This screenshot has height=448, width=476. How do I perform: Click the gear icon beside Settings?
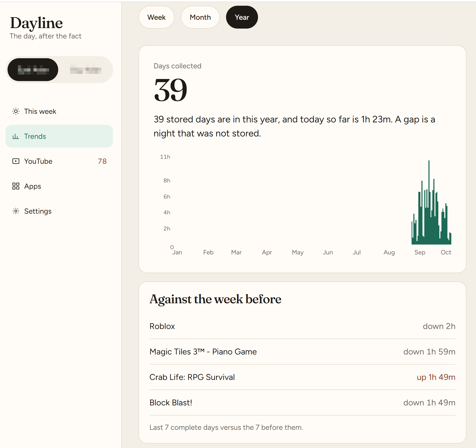point(16,211)
